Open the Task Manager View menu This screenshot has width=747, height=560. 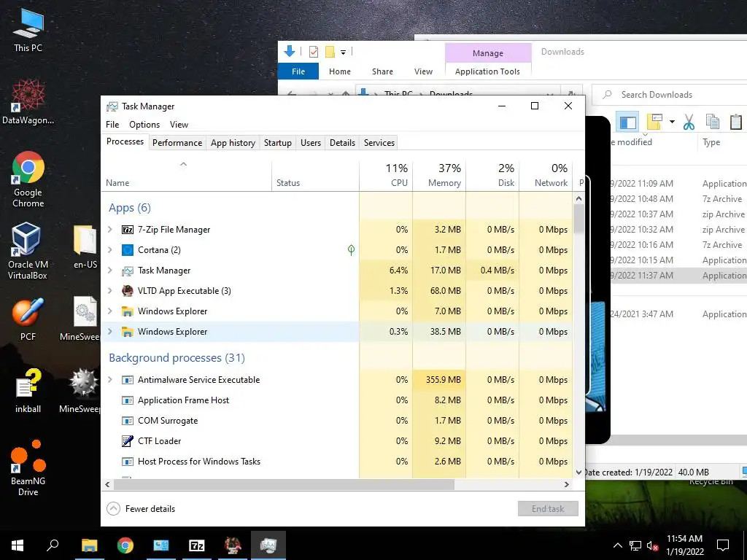pos(179,125)
